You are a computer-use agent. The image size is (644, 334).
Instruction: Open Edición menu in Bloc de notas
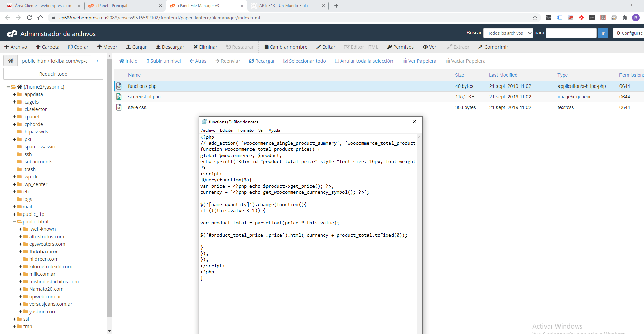pyautogui.click(x=227, y=130)
